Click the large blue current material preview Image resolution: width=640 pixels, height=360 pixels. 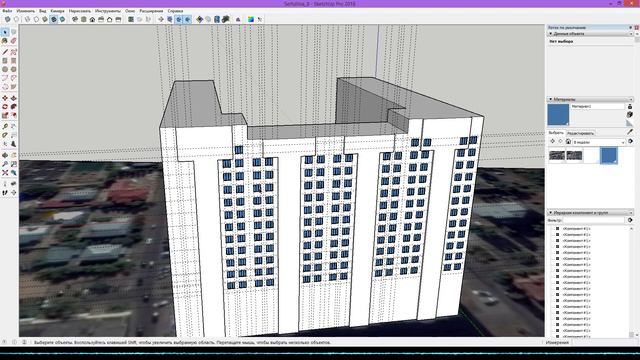tap(558, 115)
